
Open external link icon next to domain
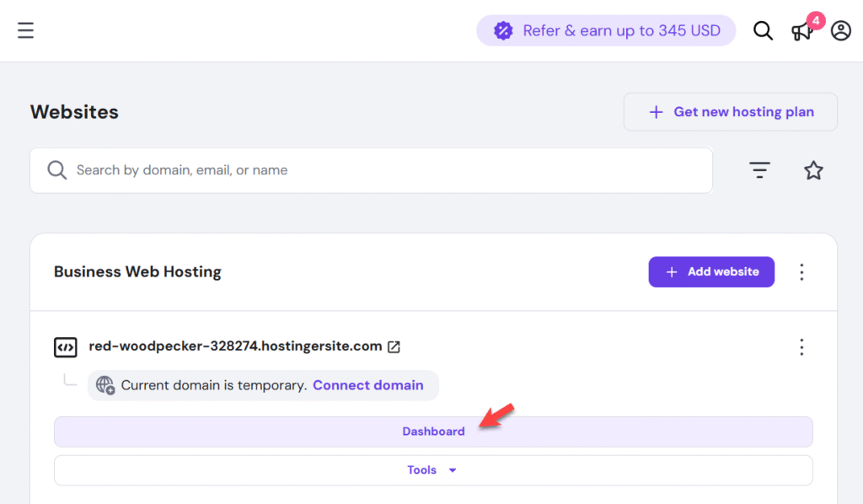pyautogui.click(x=394, y=346)
